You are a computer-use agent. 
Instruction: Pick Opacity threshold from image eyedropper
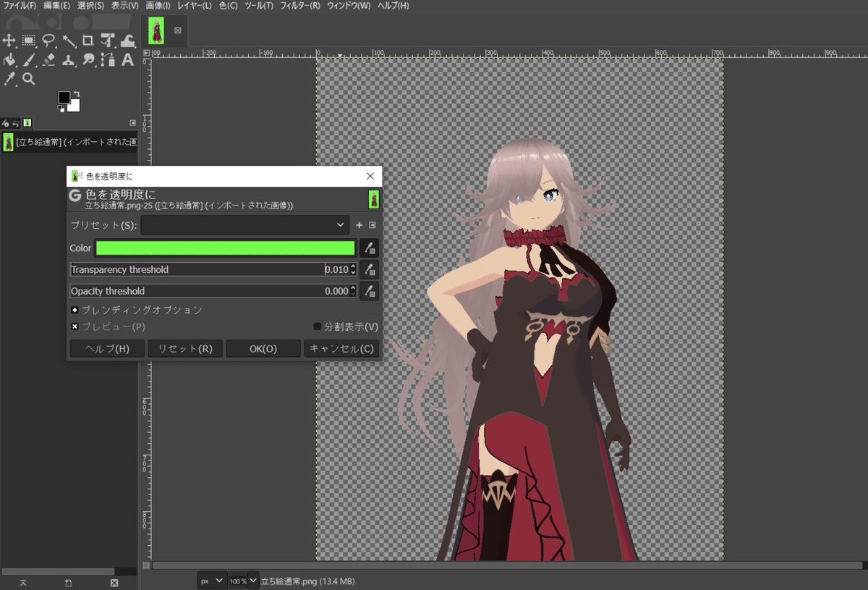point(370,291)
